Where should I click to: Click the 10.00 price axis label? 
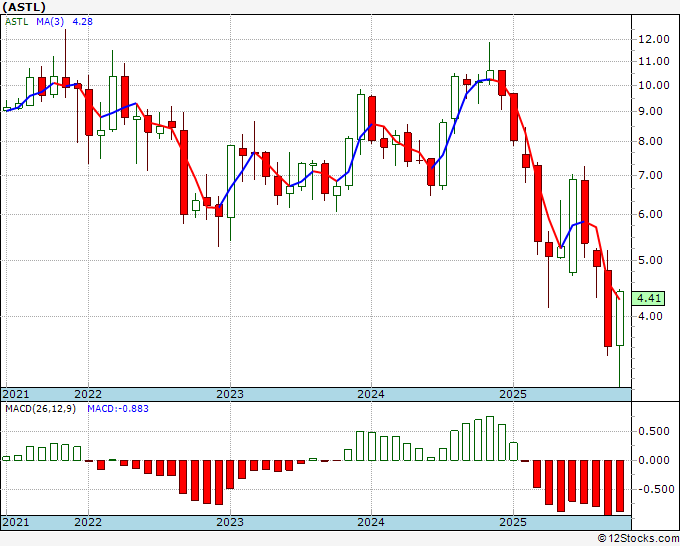(x=654, y=85)
